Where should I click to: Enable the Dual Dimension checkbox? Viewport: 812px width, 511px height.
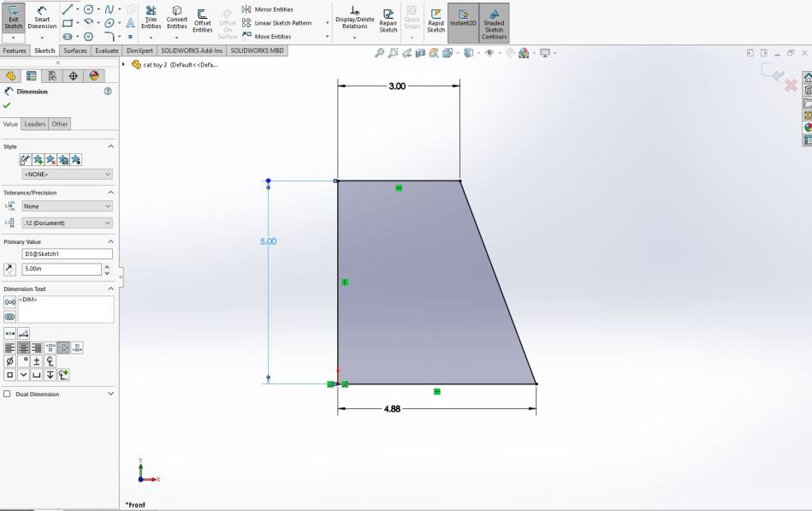click(x=8, y=395)
